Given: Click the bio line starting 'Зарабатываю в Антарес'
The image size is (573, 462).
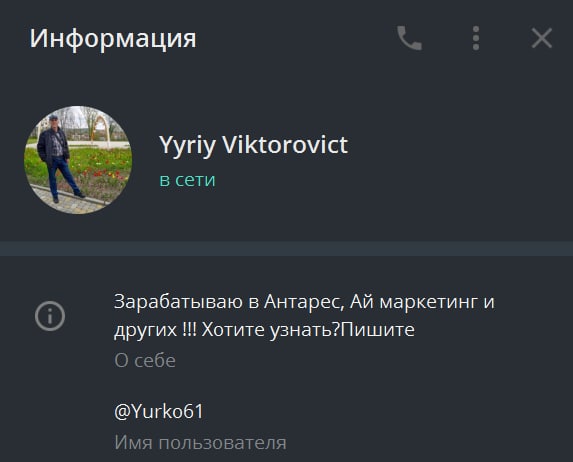Looking at the screenshot, I should pyautogui.click(x=304, y=303).
